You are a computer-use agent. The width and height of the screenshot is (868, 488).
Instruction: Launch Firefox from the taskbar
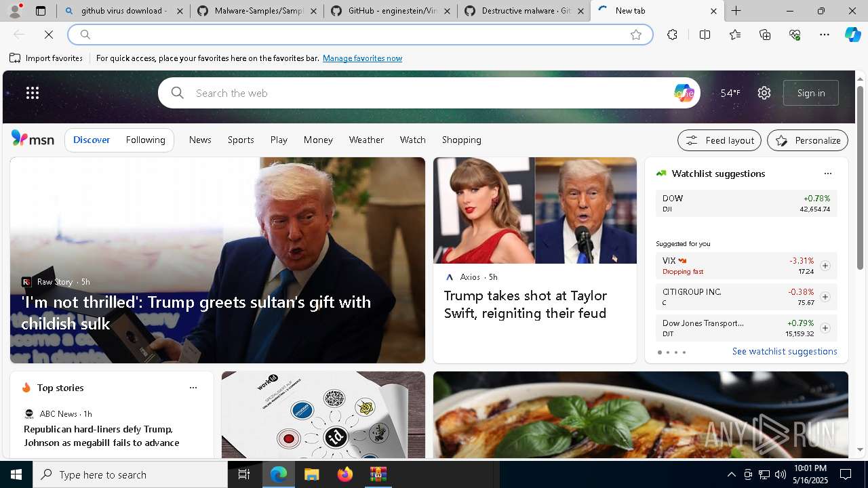(x=345, y=474)
